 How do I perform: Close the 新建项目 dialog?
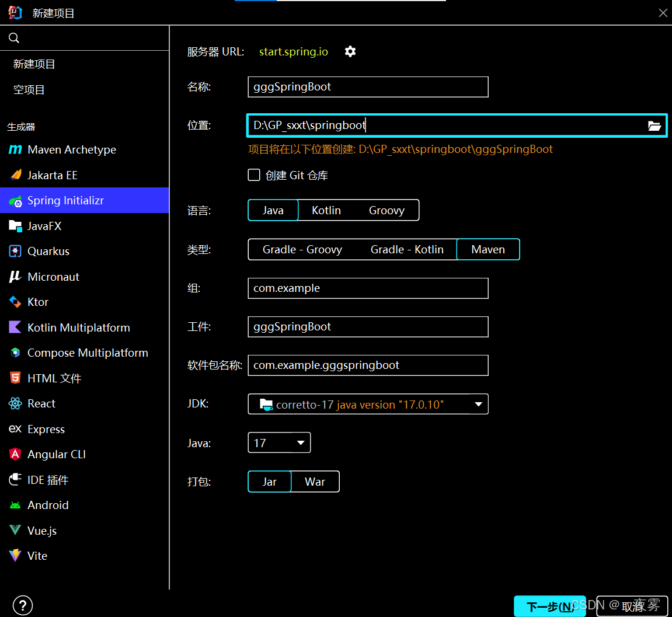[x=663, y=13]
